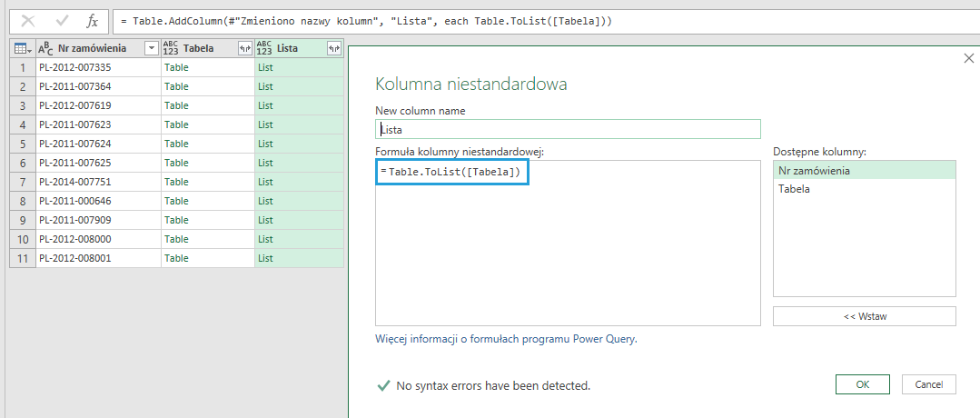Click the formula bar confirm checkmark icon

click(x=61, y=20)
